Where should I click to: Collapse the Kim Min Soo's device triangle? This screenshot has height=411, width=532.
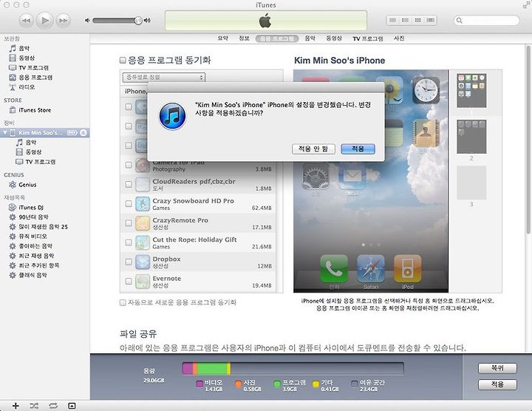(x=5, y=132)
